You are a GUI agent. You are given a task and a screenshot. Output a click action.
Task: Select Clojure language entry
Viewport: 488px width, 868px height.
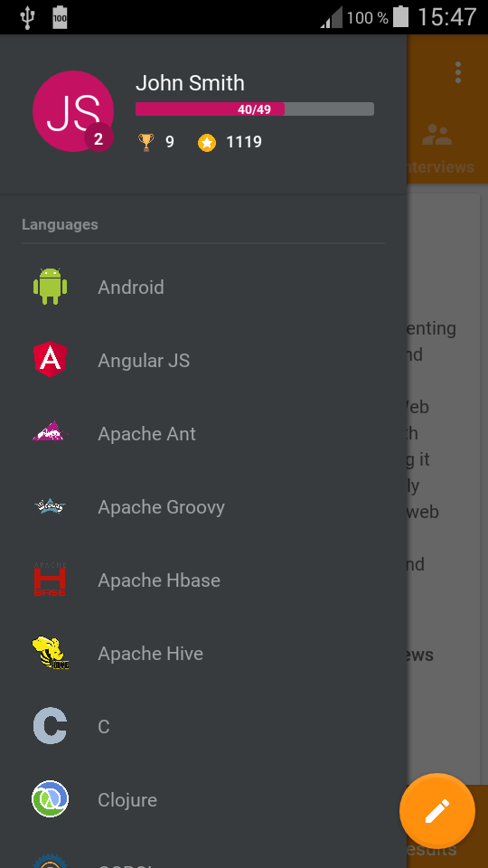pyautogui.click(x=203, y=799)
